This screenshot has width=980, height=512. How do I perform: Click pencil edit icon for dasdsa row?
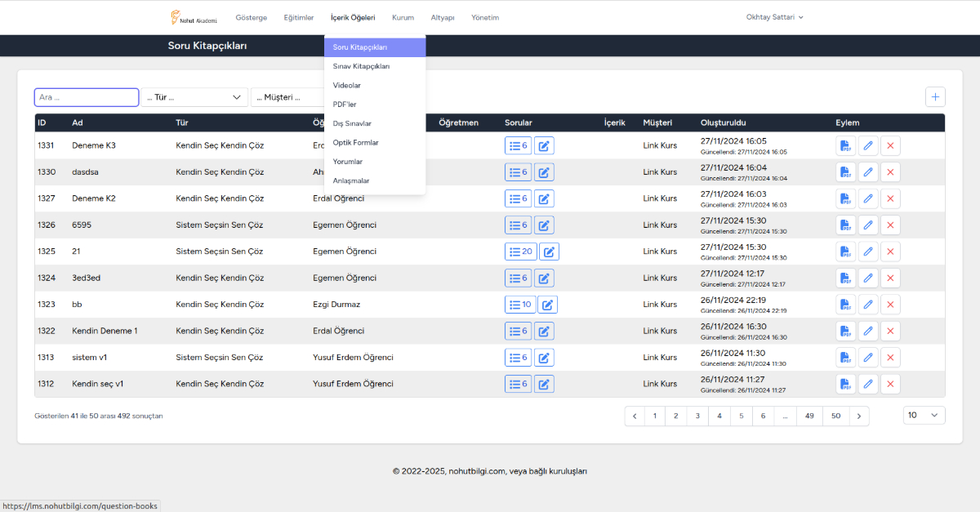868,172
